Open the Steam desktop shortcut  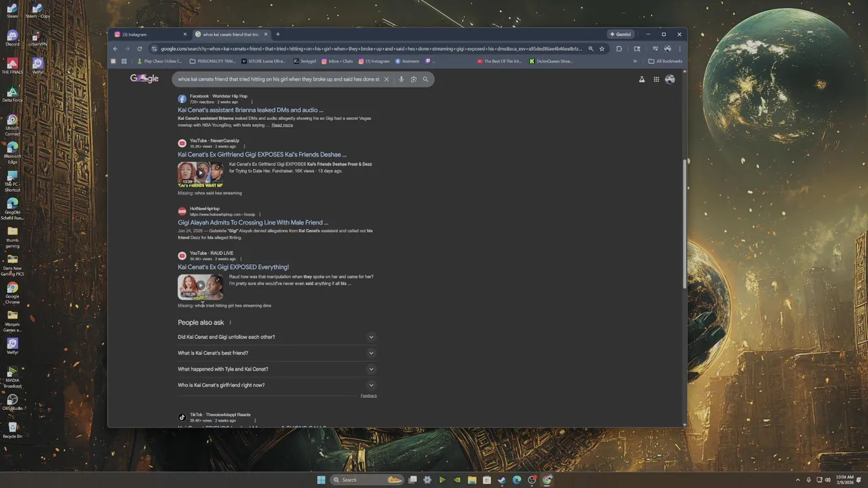point(12,10)
